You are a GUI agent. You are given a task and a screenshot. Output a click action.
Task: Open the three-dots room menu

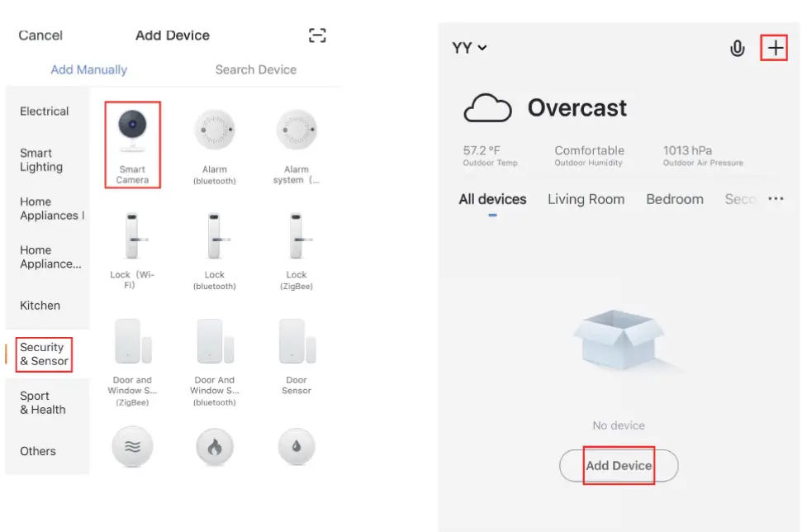click(x=776, y=198)
